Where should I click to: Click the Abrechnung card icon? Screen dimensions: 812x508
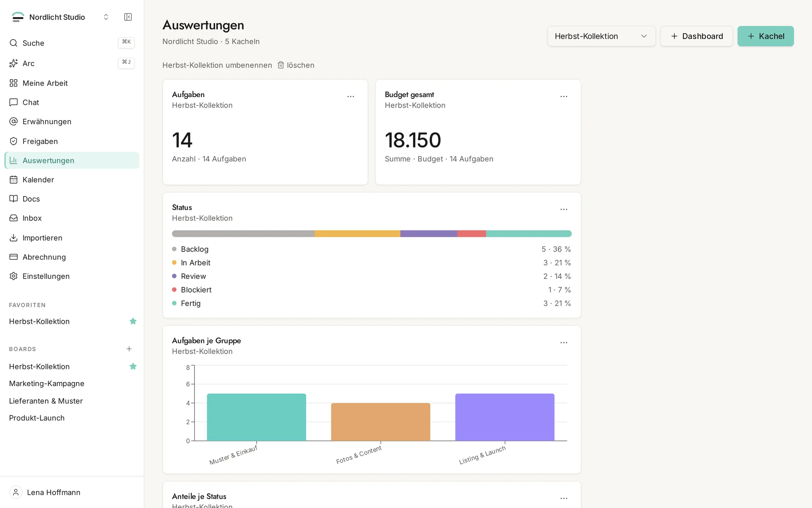pyautogui.click(x=13, y=257)
